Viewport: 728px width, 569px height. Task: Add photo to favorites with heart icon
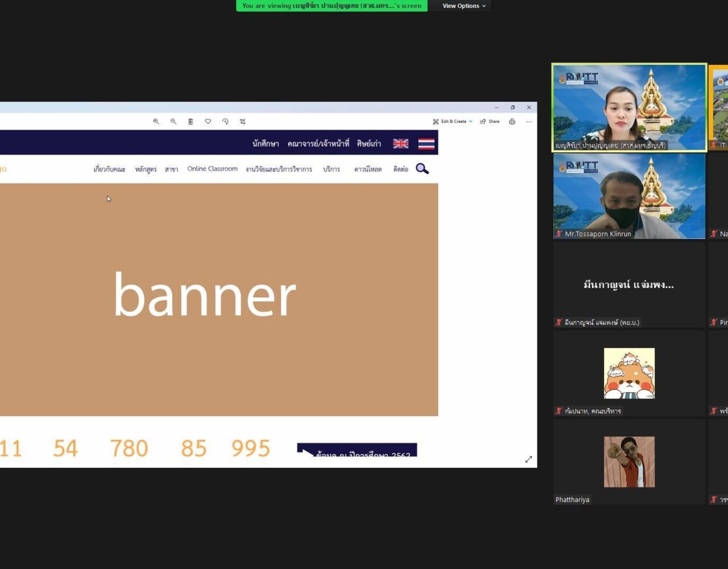tap(208, 121)
